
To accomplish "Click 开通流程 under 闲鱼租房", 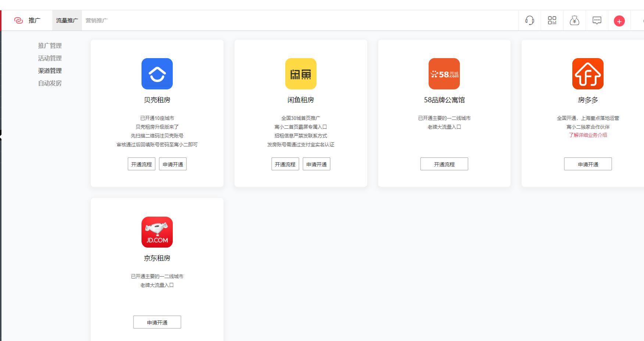I will (285, 164).
